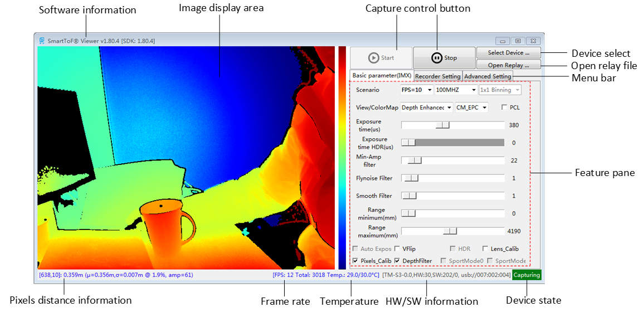Open the Depth Enhanced view dropdown

(426, 108)
